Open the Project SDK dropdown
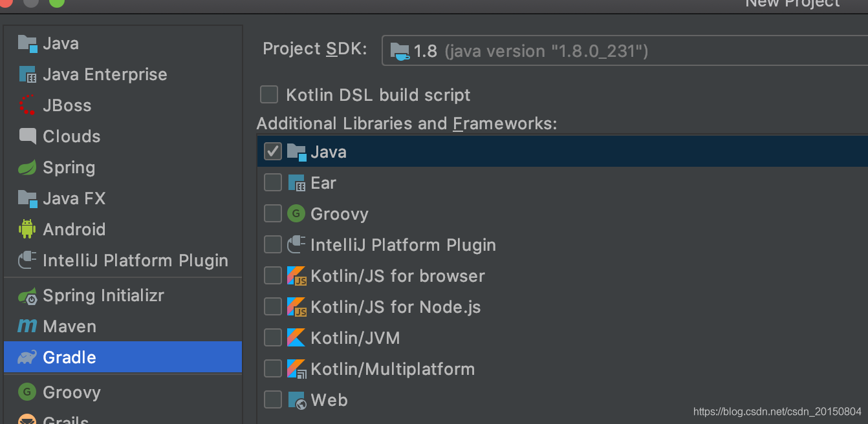 (625, 51)
